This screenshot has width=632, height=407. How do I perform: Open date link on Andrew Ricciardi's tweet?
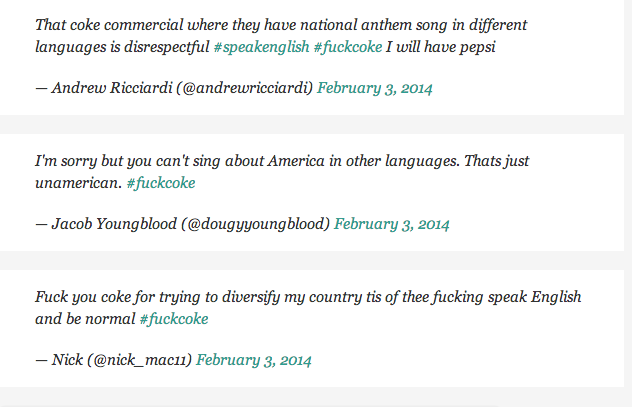click(x=375, y=89)
